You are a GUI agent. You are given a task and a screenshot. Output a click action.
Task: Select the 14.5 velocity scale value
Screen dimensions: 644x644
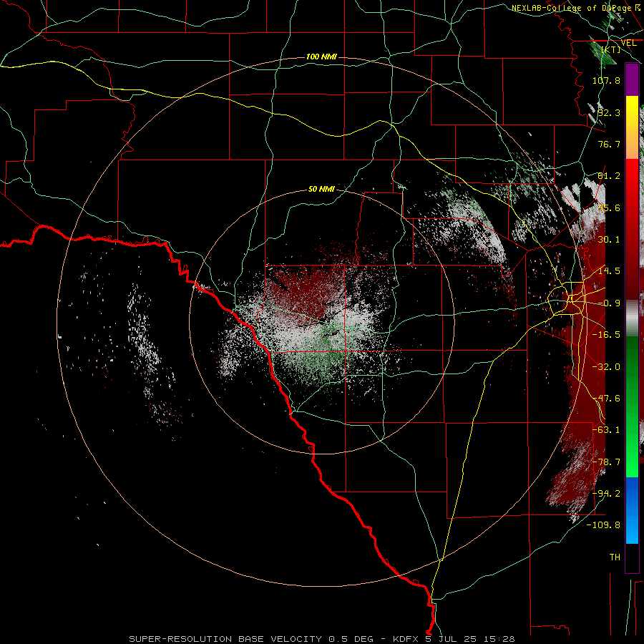pos(609,271)
